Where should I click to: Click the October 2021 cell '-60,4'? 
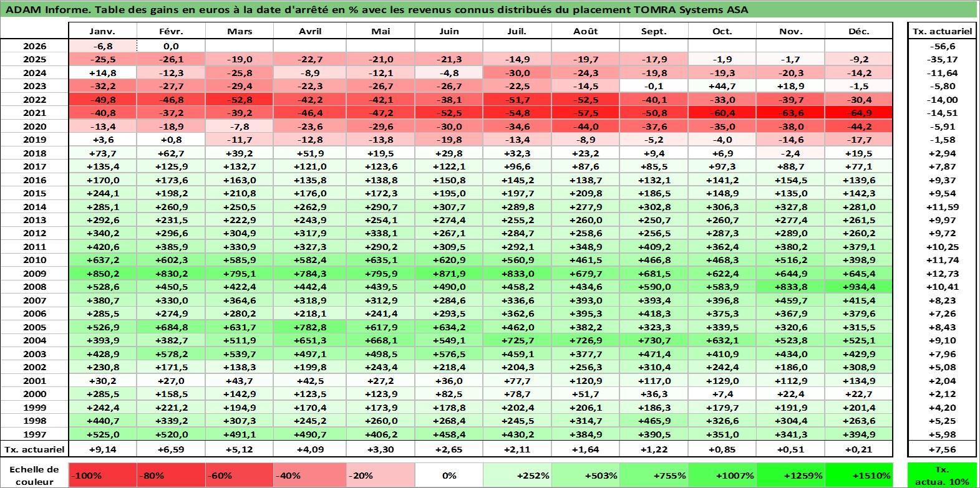722,113
